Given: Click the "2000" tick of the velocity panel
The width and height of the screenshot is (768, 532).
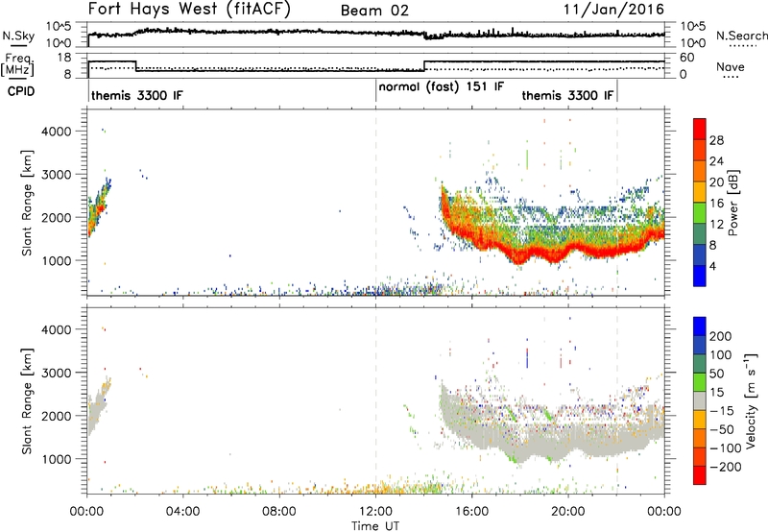Looking at the screenshot, I should pos(56,416).
